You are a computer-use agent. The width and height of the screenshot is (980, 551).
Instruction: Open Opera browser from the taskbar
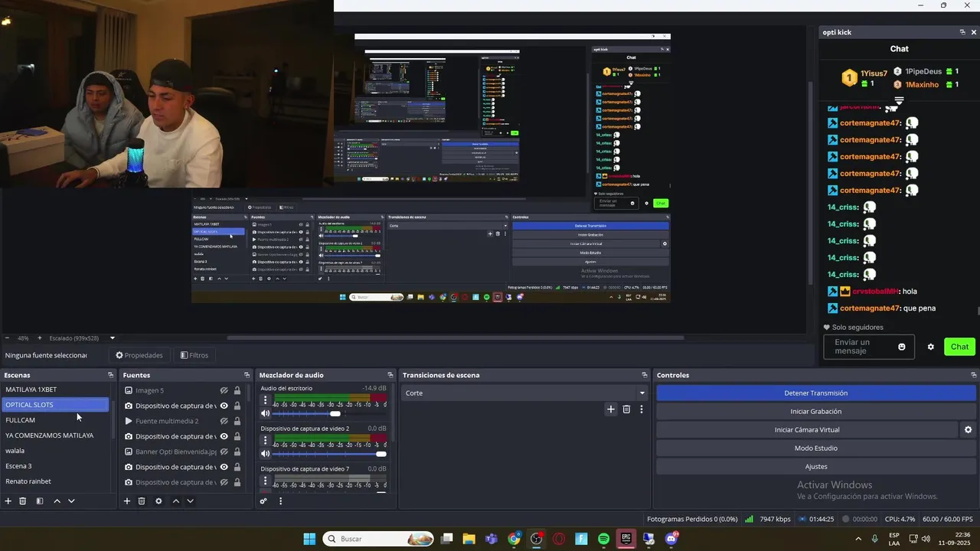559,539
